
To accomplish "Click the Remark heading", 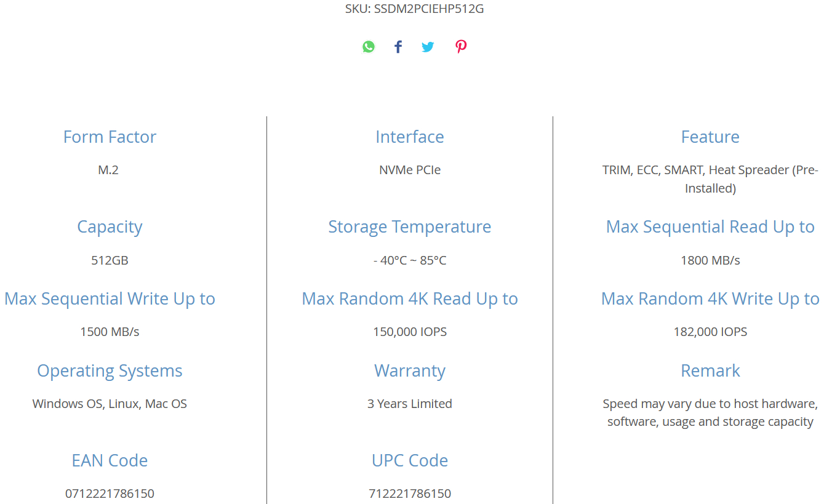I will [x=710, y=370].
